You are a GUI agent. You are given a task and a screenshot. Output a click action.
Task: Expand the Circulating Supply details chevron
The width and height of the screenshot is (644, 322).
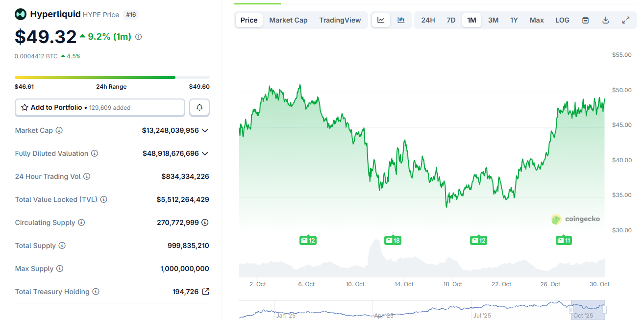click(206, 222)
